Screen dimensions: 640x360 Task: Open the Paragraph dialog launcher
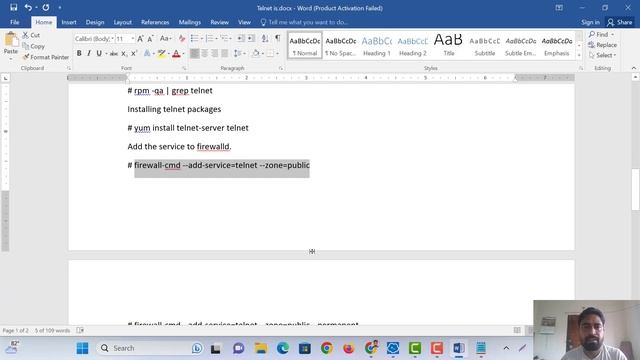tap(281, 68)
